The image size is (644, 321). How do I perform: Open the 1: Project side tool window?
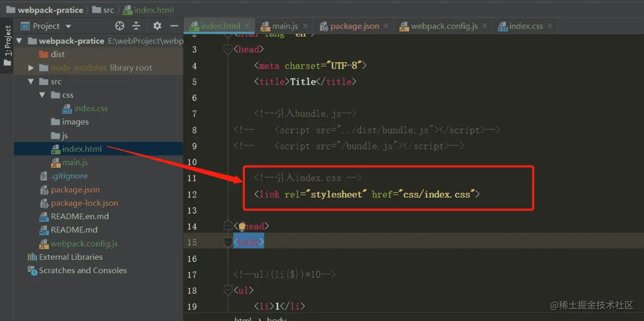pyautogui.click(x=7, y=46)
